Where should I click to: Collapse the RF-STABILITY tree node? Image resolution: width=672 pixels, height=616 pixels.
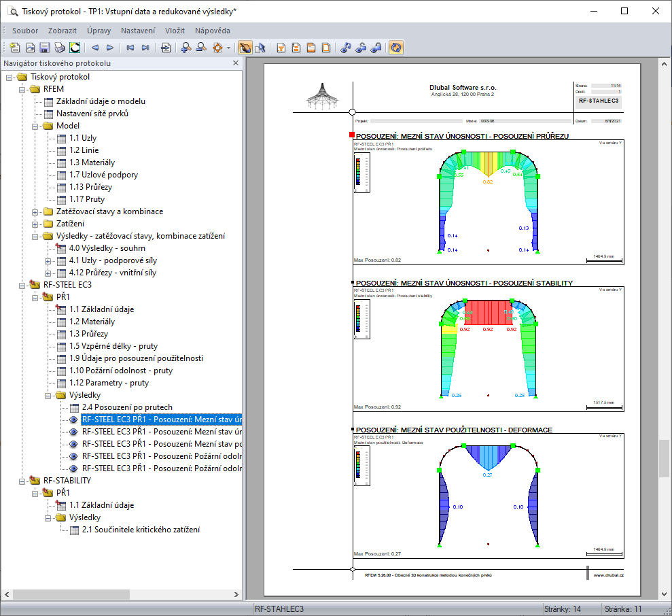tap(23, 481)
